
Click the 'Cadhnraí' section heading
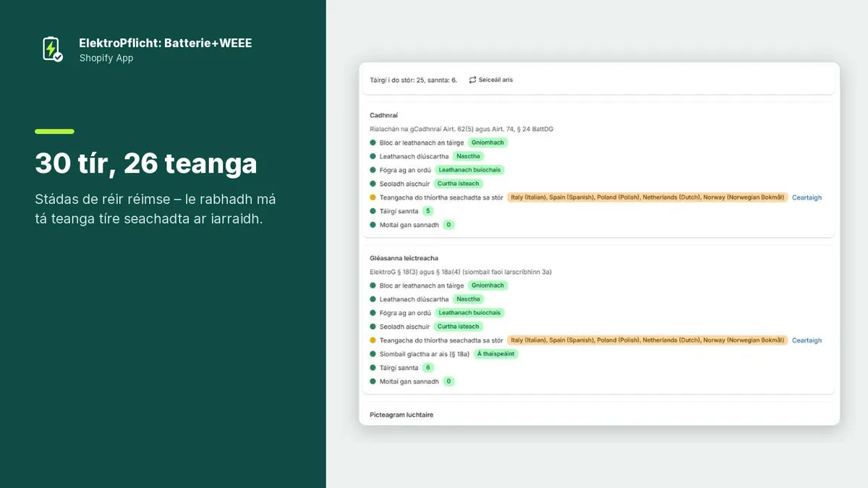(x=384, y=115)
